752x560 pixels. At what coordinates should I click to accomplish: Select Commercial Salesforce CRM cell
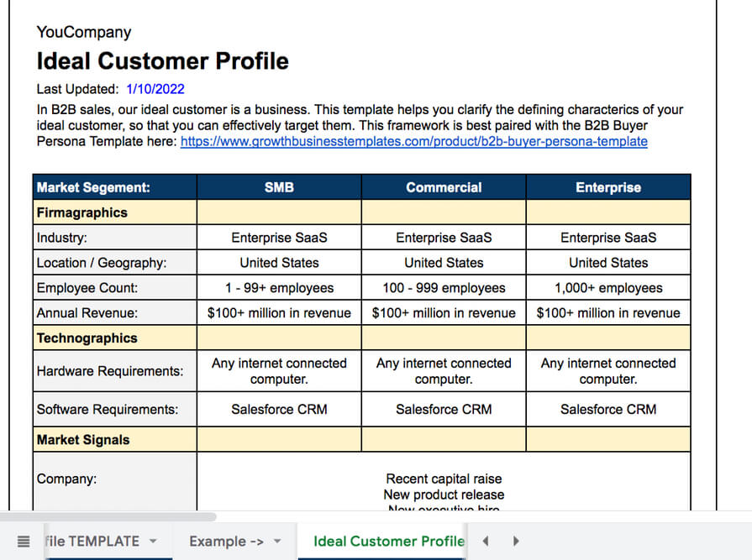coord(444,409)
